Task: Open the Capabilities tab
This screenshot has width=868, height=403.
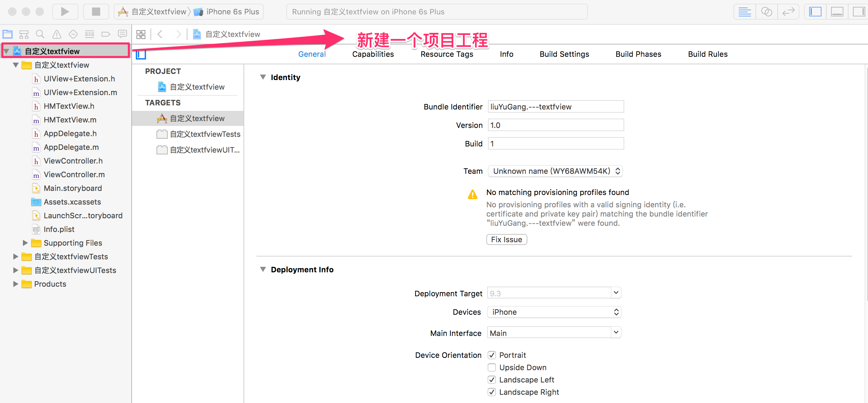Action: click(373, 54)
